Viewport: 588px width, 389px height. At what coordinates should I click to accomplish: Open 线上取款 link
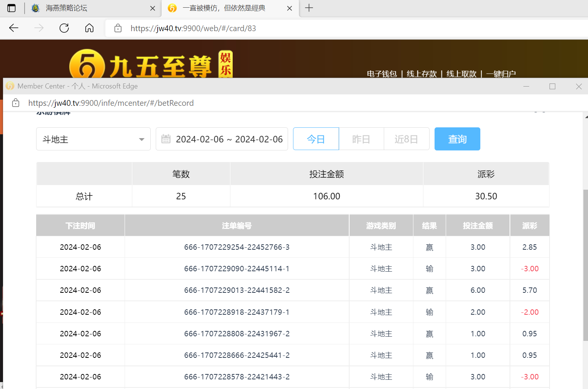pyautogui.click(x=461, y=73)
